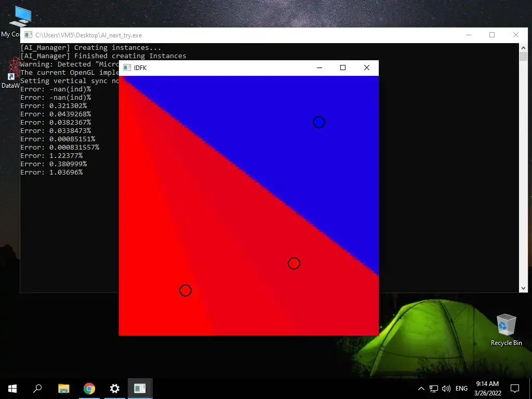Minimize the IDFK window

[320, 68]
